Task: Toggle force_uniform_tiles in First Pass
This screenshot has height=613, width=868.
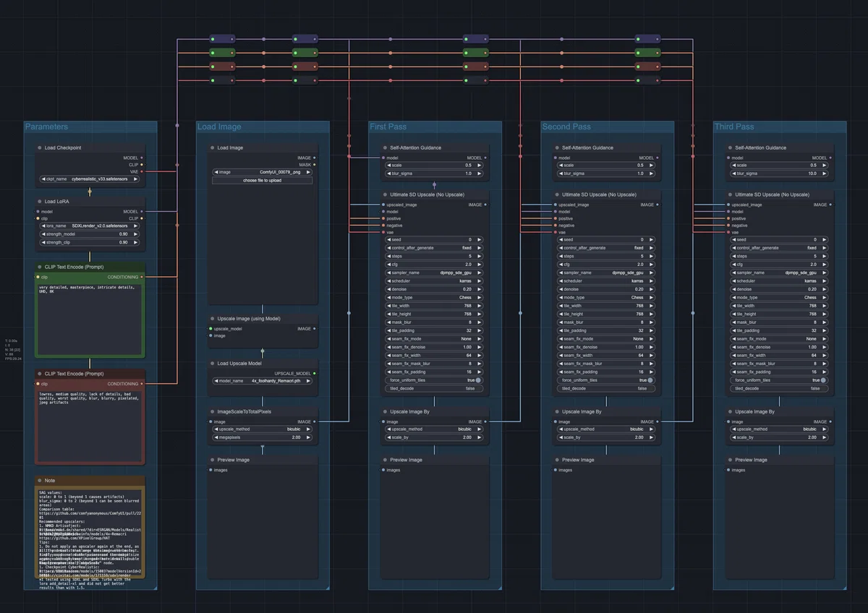Action: coord(434,380)
